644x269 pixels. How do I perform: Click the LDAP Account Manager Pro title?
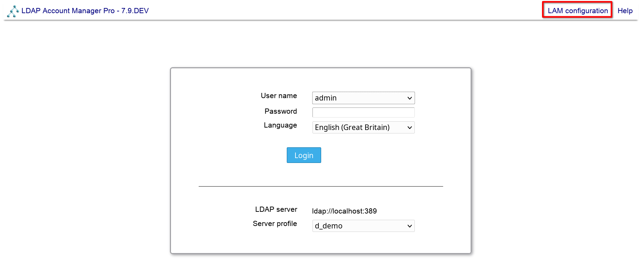[68, 11]
